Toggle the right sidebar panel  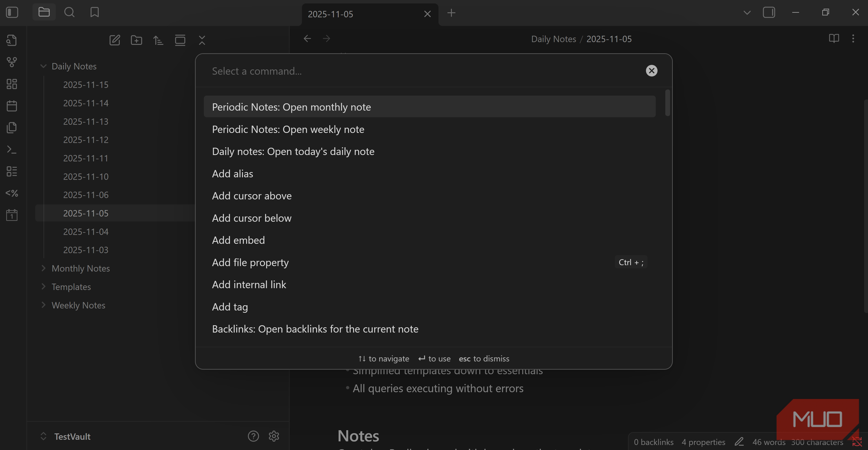coord(769,13)
